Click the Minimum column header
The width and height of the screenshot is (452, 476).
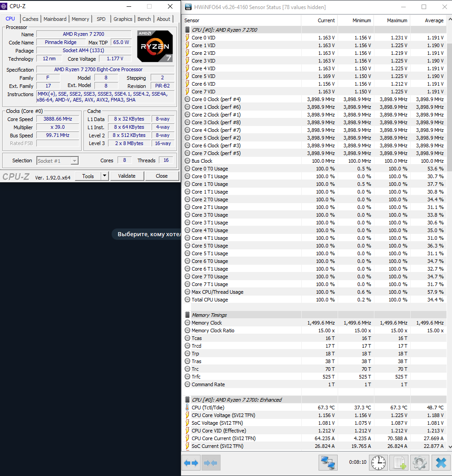pyautogui.click(x=356, y=20)
